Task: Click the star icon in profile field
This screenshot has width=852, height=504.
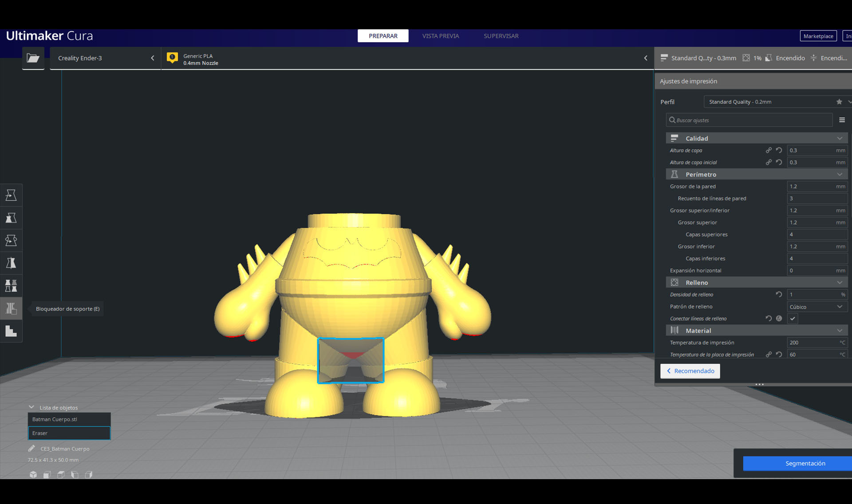Action: [839, 102]
